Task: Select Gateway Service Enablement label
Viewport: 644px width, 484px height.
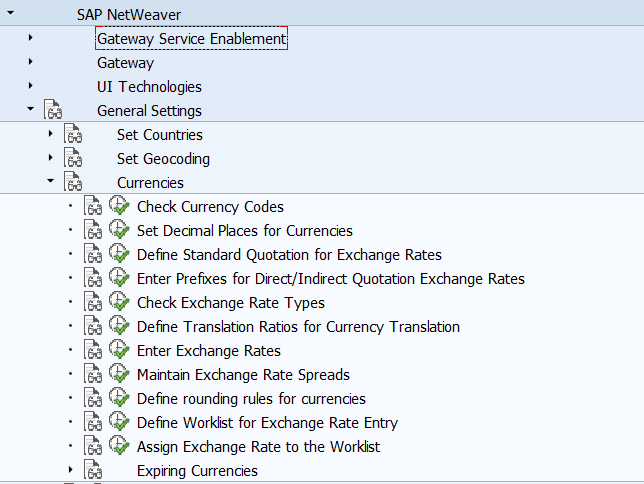Action: (191, 39)
